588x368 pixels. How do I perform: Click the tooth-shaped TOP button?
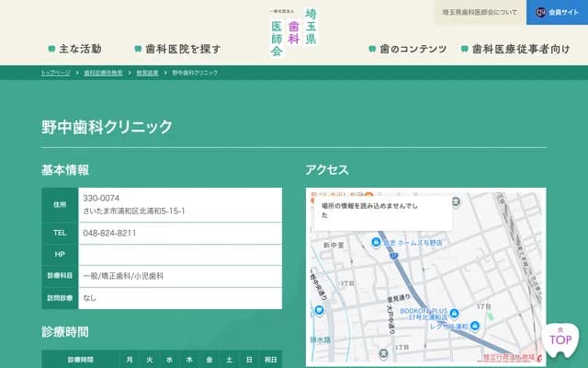[560, 340]
